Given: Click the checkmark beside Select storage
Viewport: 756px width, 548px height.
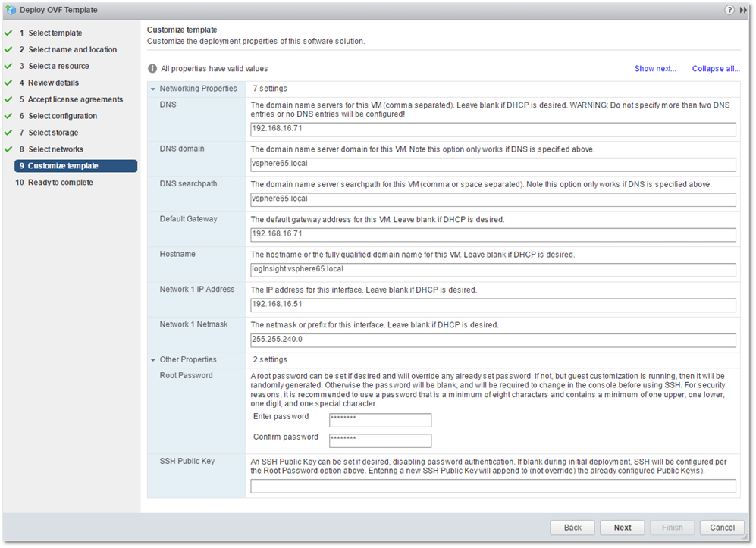Looking at the screenshot, I should tap(8, 133).
